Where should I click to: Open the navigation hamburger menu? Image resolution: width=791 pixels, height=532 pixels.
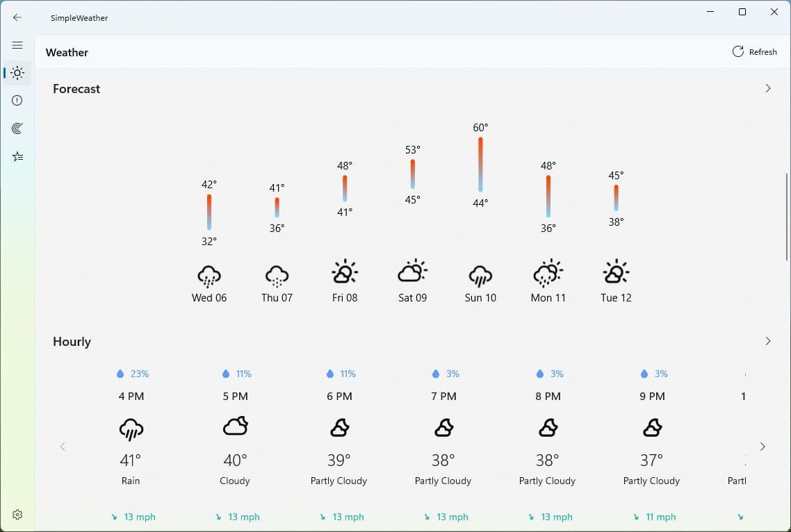point(17,44)
